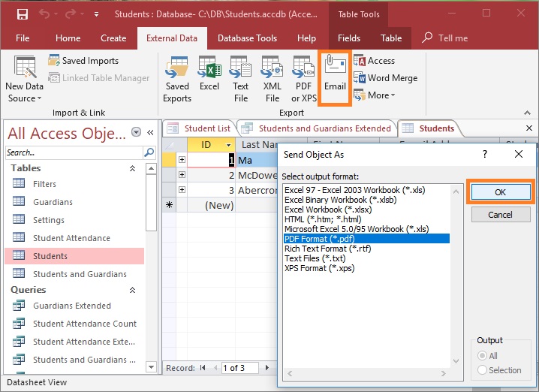Expand the subdatasheet for record 3

point(182,190)
